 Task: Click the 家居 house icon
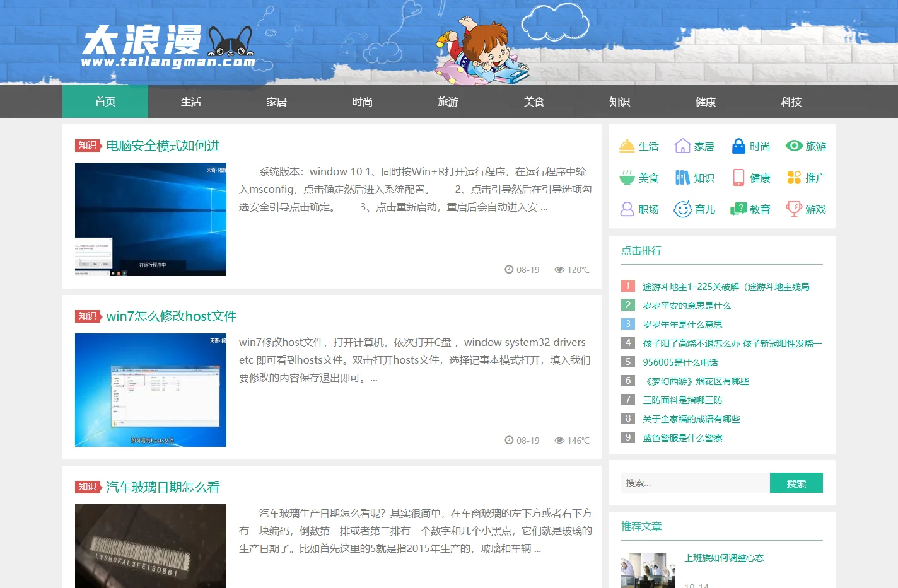pos(682,146)
